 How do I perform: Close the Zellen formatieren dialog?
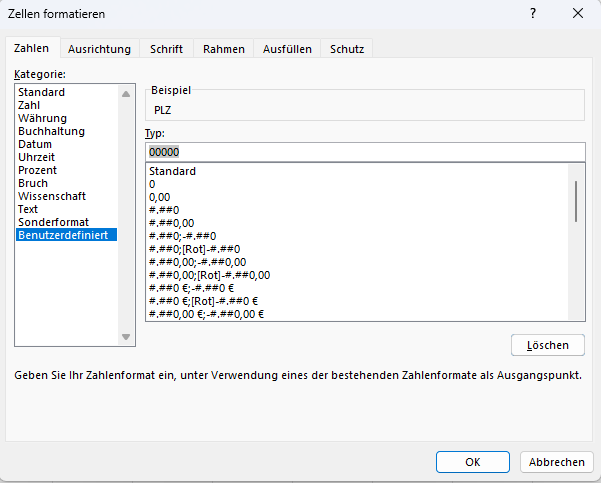(578, 14)
